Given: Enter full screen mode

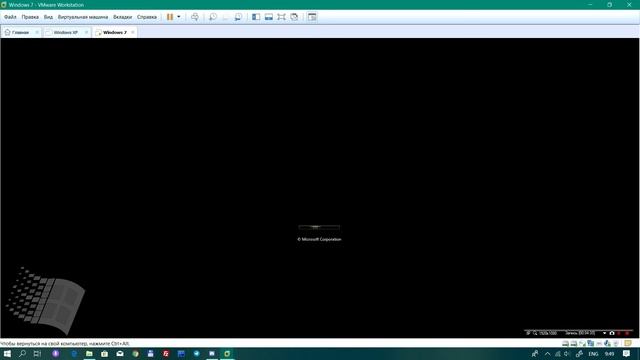Looking at the screenshot, I should [x=281, y=17].
